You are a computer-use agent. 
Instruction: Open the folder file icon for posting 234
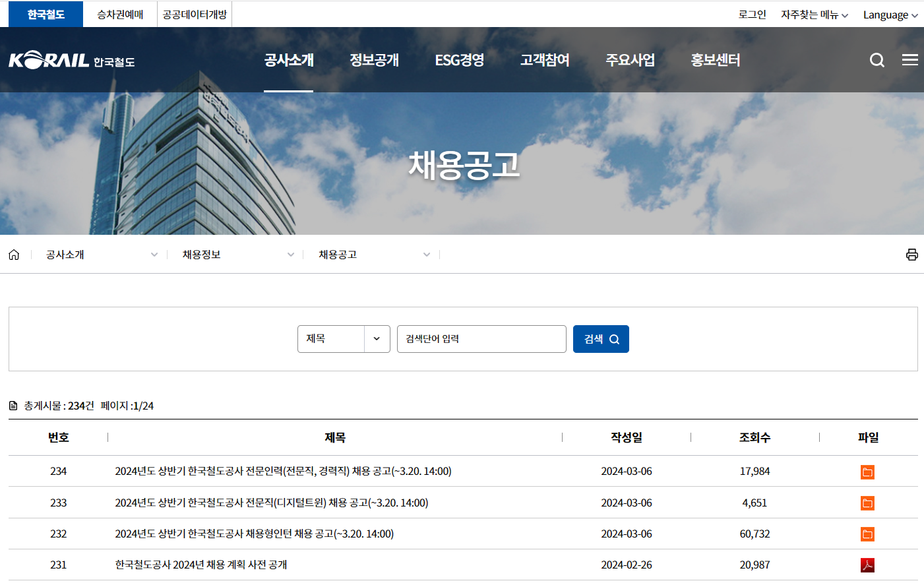click(867, 472)
